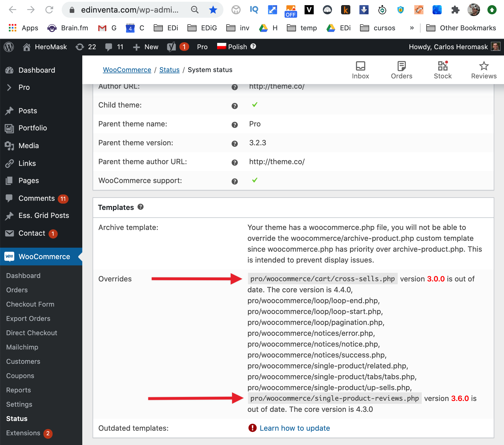Expand the Pro sidebar menu
The height and width of the screenshot is (445, 504).
(41, 87)
